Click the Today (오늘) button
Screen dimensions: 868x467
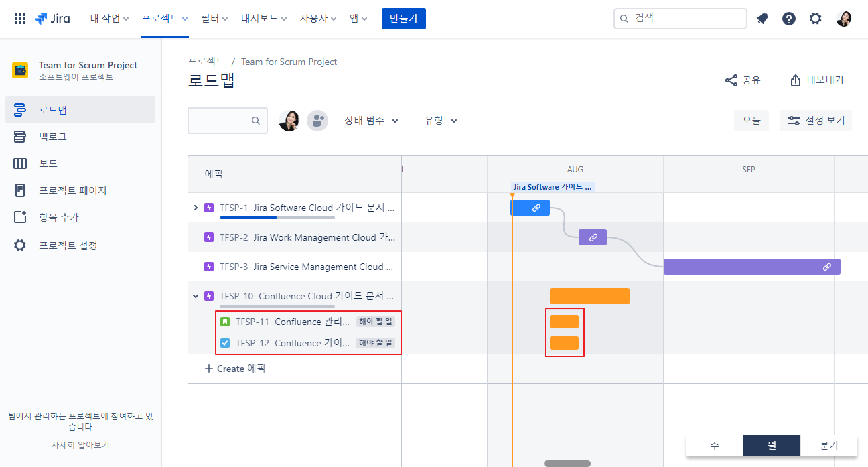tap(751, 121)
